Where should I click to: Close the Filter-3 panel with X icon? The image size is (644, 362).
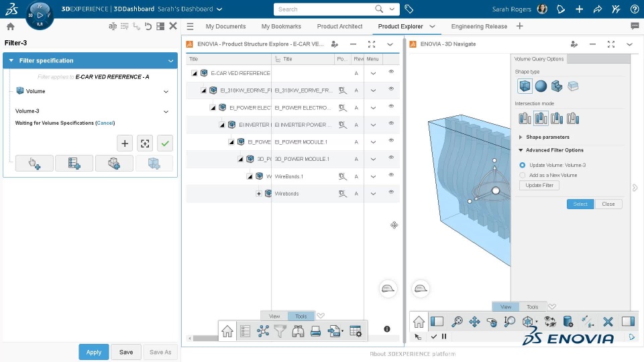[x=173, y=26]
